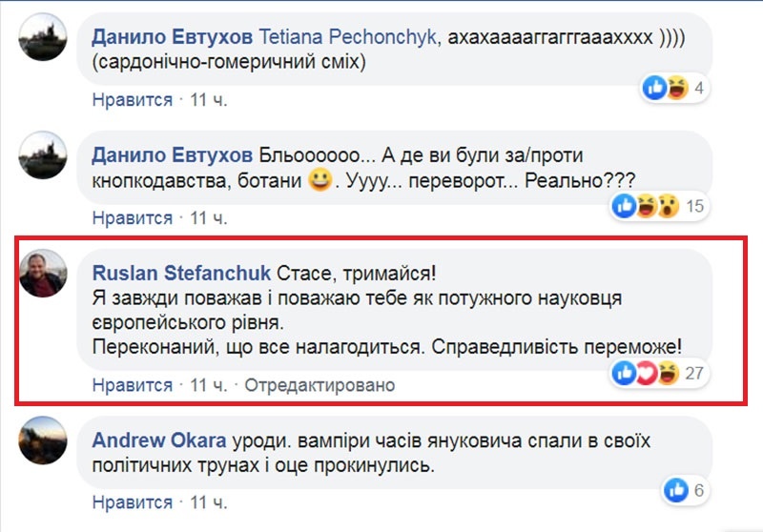The height and width of the screenshot is (532, 763).
Task: Click Данило Евтухов name in first comment
Action: click(172, 37)
